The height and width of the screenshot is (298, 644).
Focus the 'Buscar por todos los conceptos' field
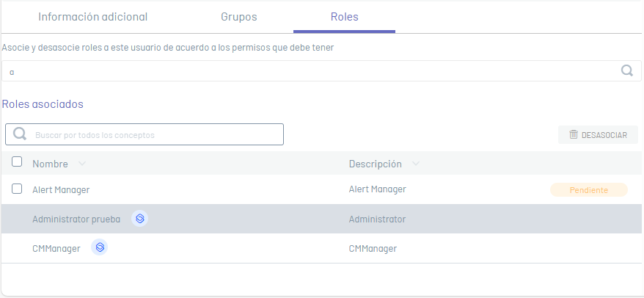[x=144, y=134]
